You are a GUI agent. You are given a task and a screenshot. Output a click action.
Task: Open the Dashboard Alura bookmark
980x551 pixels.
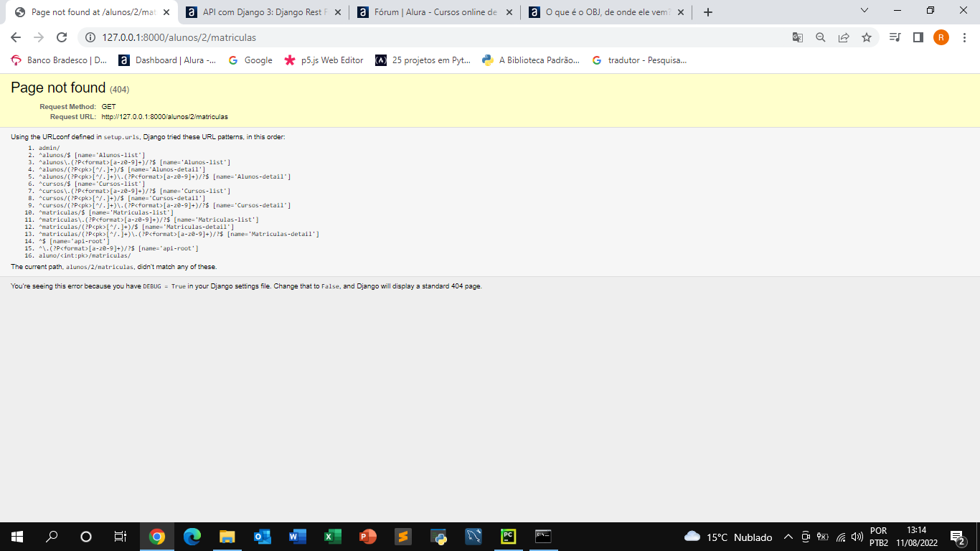tap(168, 60)
